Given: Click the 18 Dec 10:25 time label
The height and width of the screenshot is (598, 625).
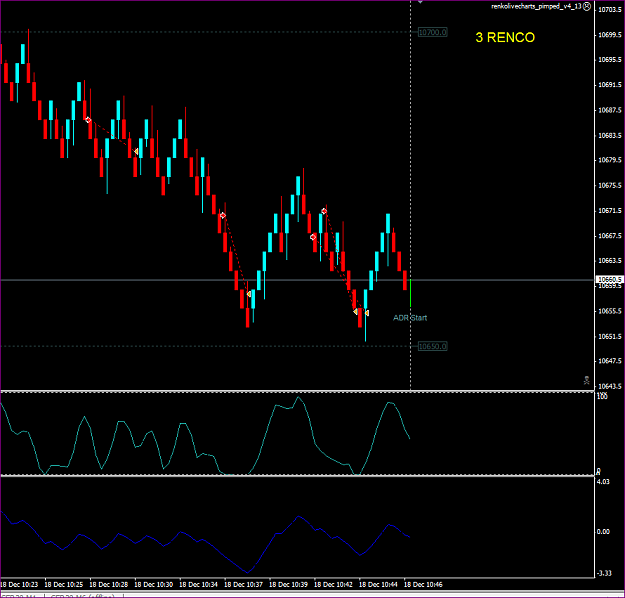Looking at the screenshot, I should pyautogui.click(x=64, y=584).
